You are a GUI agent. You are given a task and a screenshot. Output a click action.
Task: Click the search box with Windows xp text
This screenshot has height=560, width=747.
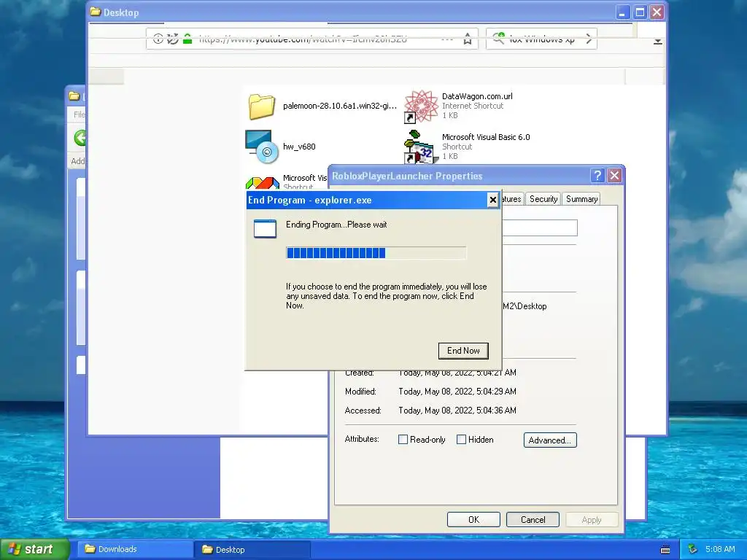pos(542,40)
